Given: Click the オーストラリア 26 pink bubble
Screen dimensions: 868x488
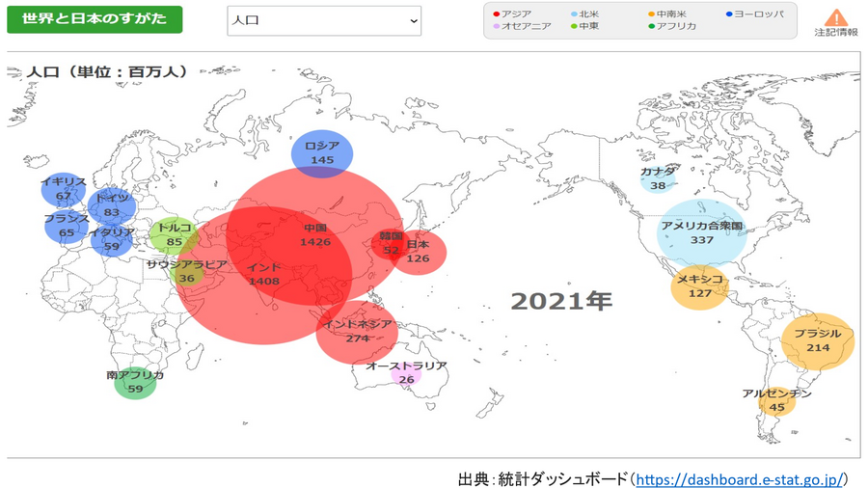Looking at the screenshot, I should 406,373.
